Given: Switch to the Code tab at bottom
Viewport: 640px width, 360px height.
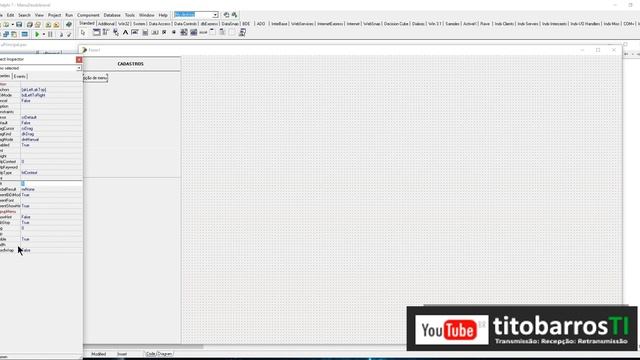Looking at the screenshot, I should click(x=150, y=354).
